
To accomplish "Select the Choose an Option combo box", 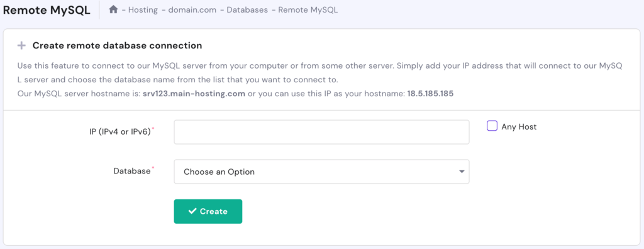I will [x=321, y=172].
